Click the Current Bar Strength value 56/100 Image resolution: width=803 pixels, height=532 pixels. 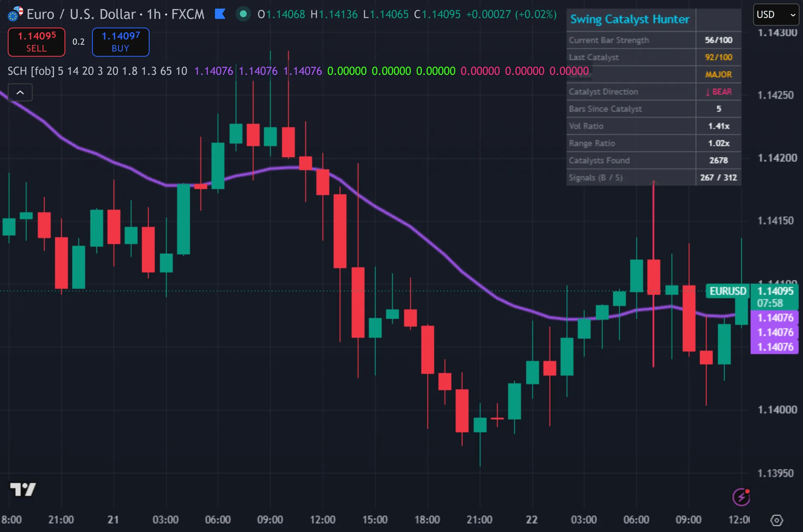719,40
